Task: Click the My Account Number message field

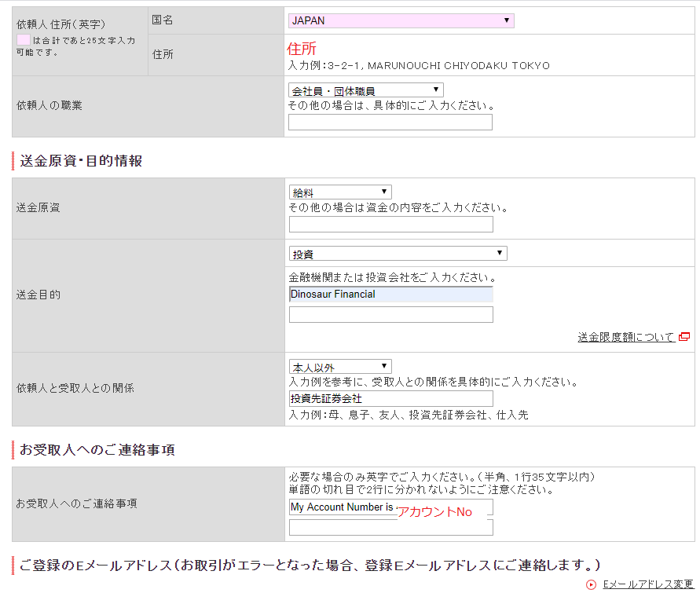Action: [x=391, y=507]
